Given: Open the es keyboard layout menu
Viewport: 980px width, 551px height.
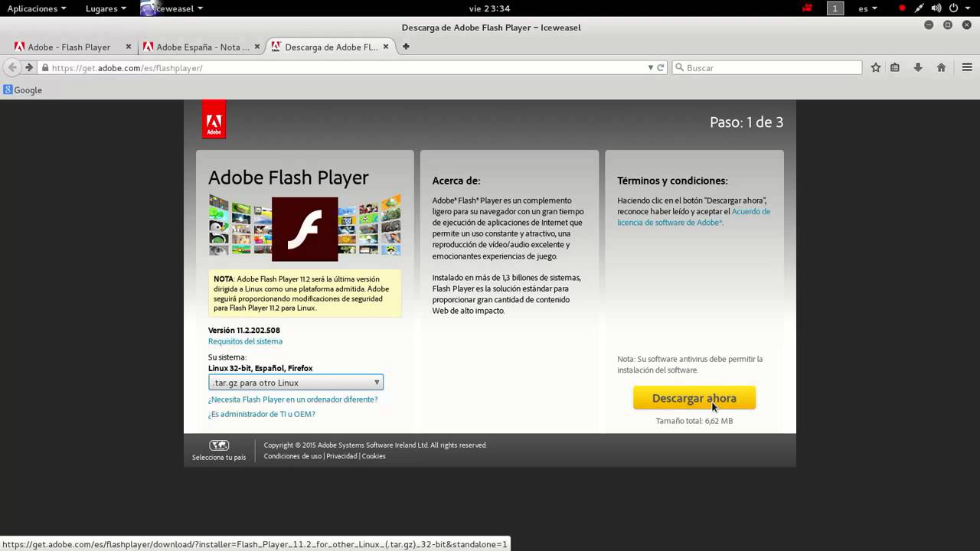Looking at the screenshot, I should tap(867, 8).
